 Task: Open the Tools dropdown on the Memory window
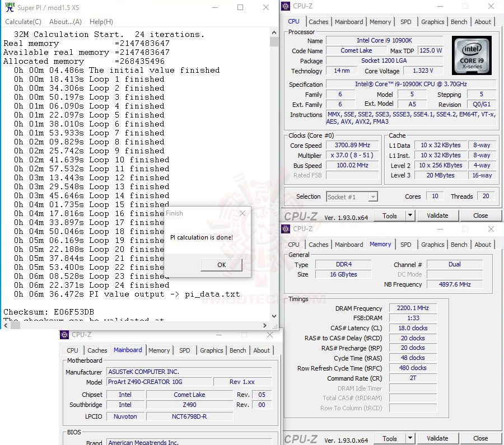pos(410,438)
